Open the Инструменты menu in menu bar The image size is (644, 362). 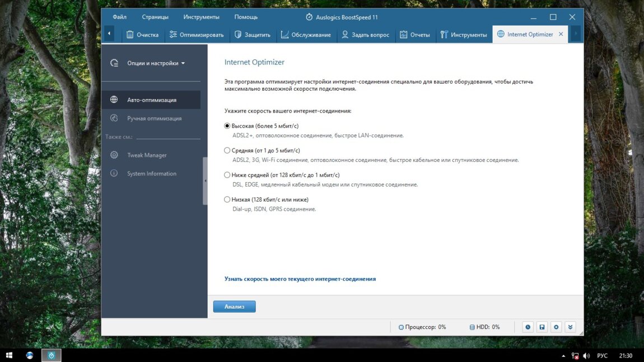[x=201, y=17]
